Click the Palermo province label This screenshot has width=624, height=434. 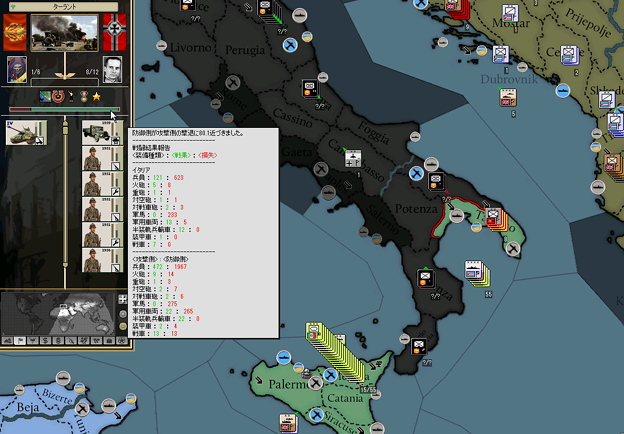click(289, 384)
